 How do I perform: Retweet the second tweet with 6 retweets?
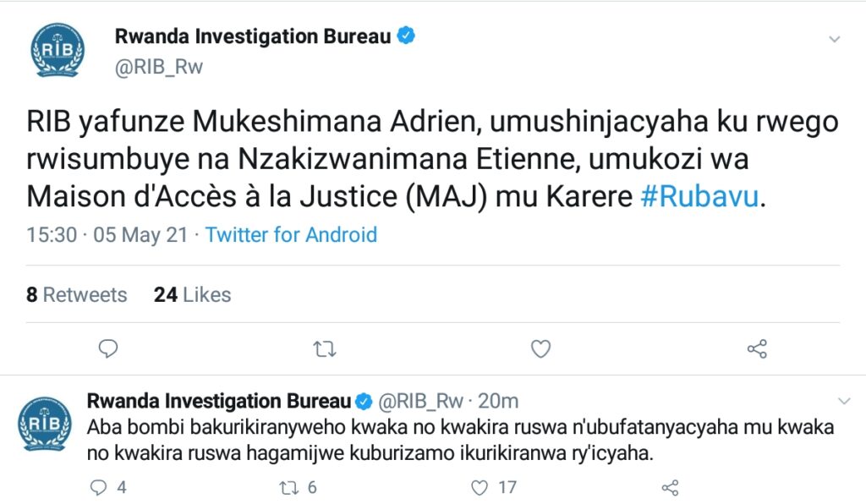[x=288, y=487]
